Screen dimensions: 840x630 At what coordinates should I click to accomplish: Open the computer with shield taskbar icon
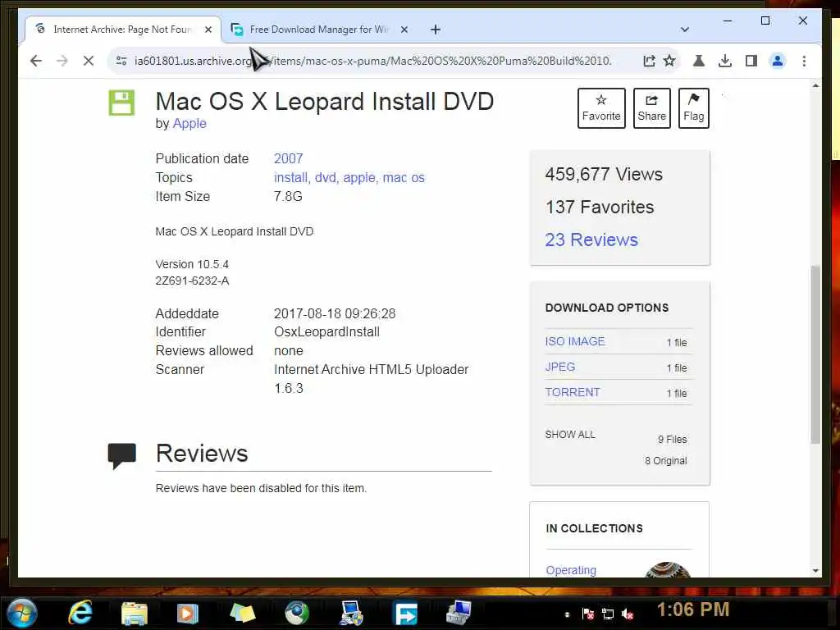pyautogui.click(x=351, y=614)
